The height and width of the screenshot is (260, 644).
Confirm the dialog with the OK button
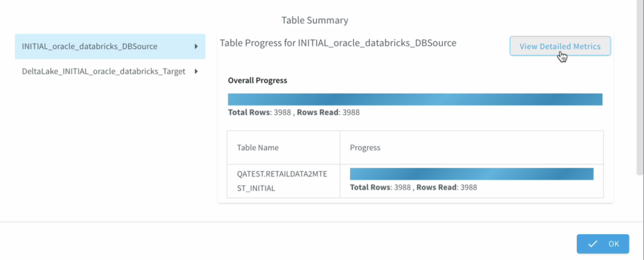click(603, 244)
